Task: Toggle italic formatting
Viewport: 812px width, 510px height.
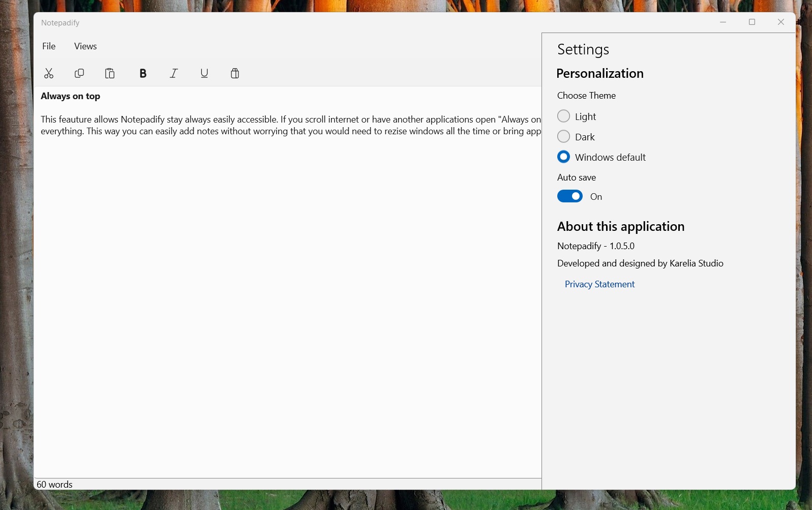Action: click(x=174, y=74)
